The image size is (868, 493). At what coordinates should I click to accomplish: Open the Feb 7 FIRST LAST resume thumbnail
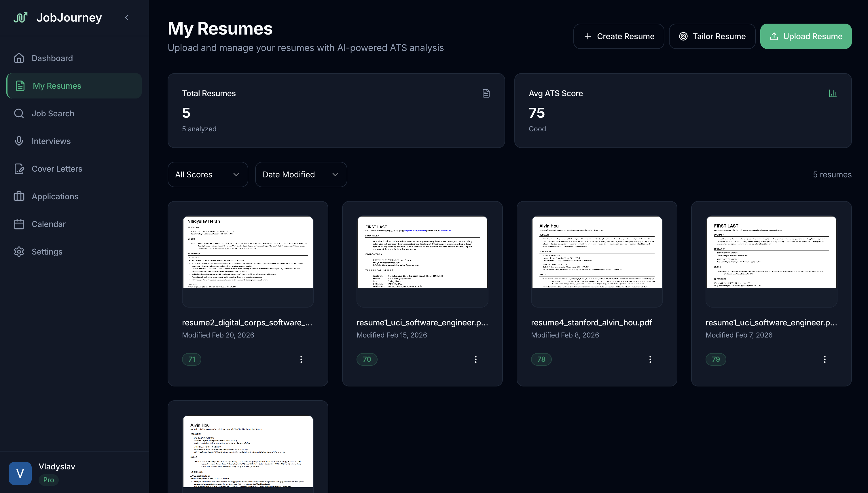tap(771, 261)
